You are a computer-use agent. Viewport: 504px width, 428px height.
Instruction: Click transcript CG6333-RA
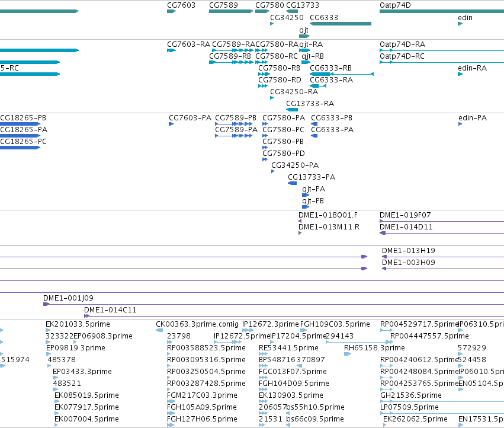[332, 80]
